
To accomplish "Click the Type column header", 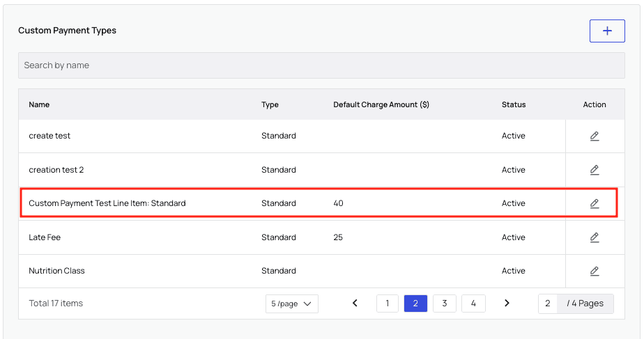I will tap(270, 105).
